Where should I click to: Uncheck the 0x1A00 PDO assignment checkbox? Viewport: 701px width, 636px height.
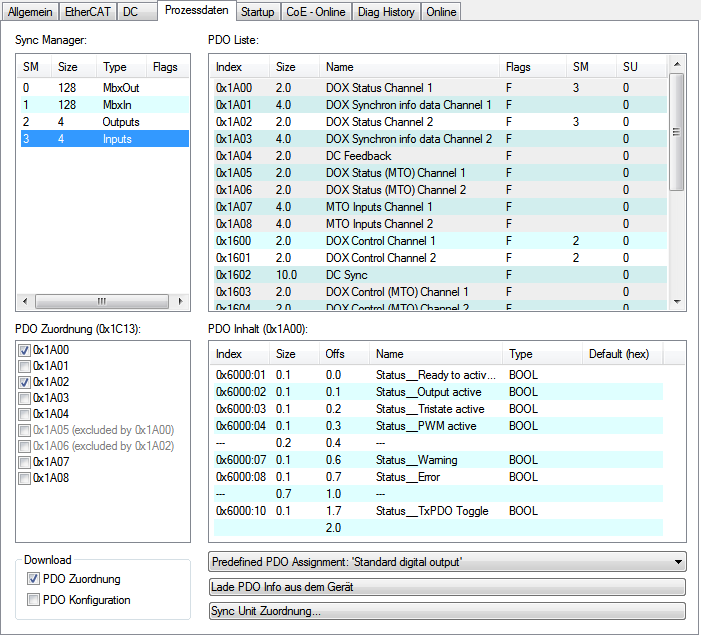point(25,350)
